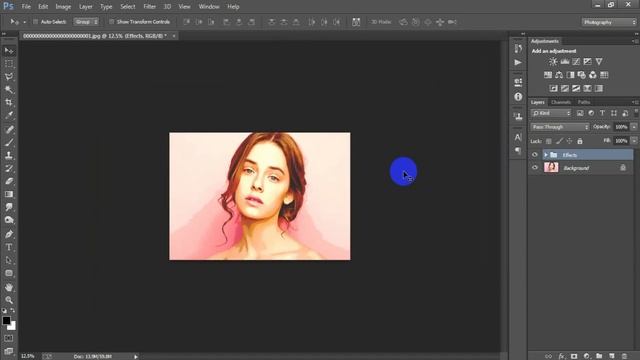Screen dimensions: 640x360
Task: Open the Window menu
Action: (x=209, y=7)
